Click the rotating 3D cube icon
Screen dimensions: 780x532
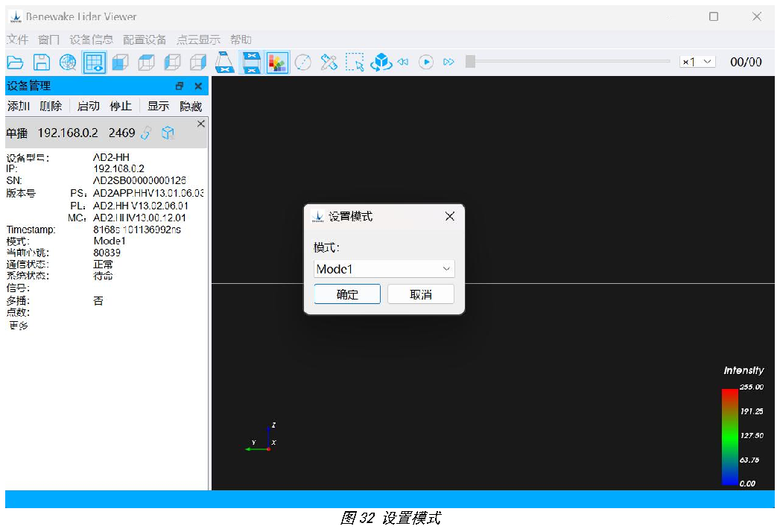pyautogui.click(x=381, y=62)
